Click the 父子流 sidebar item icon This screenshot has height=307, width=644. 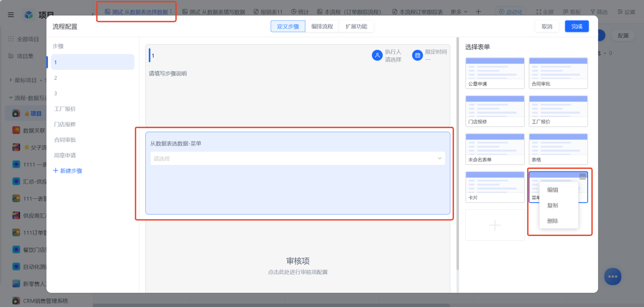click(16, 147)
